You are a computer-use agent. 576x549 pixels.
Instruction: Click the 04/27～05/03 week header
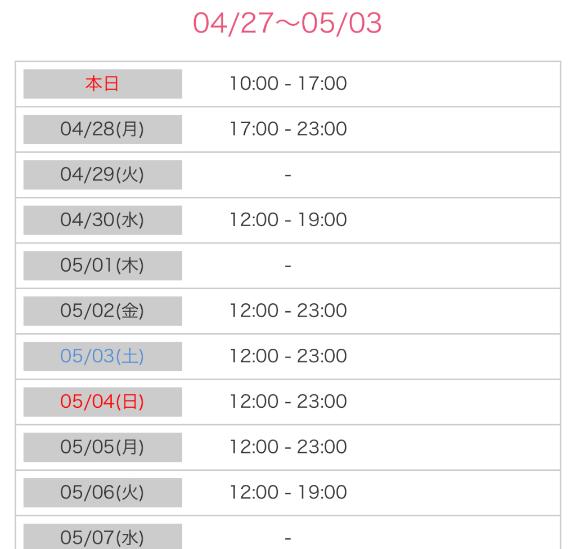[x=287, y=23]
